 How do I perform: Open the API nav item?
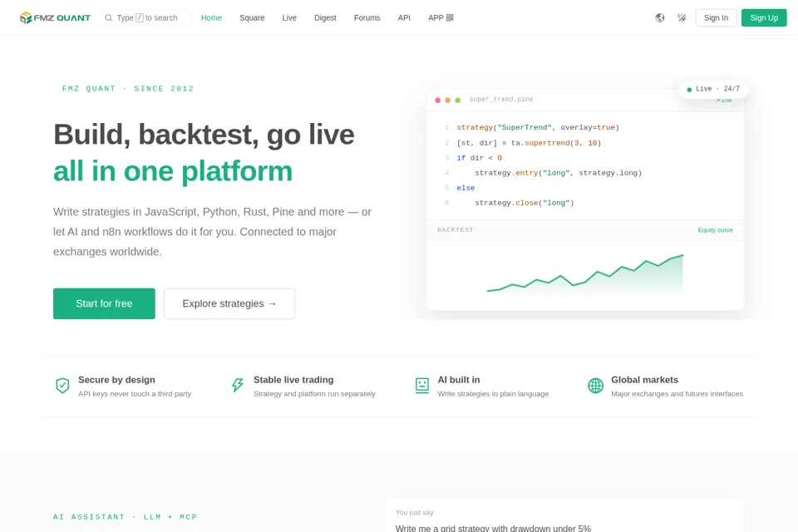point(404,17)
